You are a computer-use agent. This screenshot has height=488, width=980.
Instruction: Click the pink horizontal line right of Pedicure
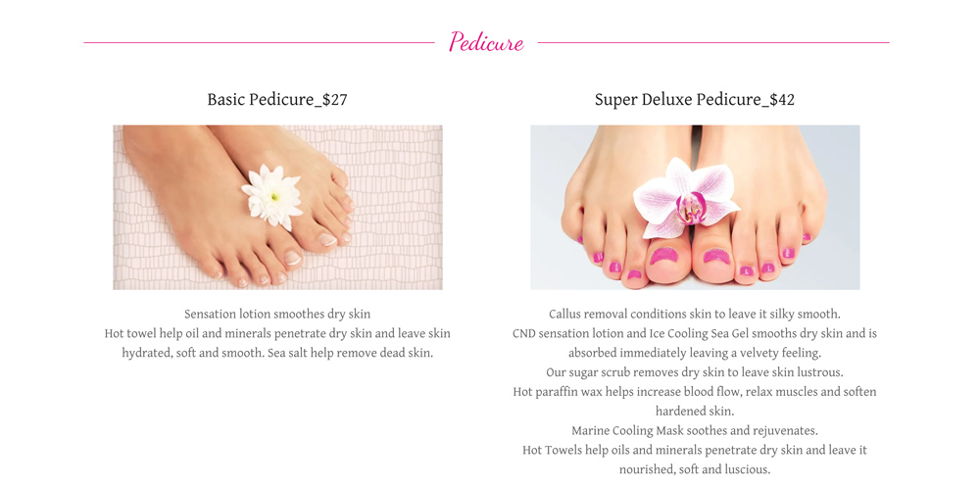[x=713, y=42]
